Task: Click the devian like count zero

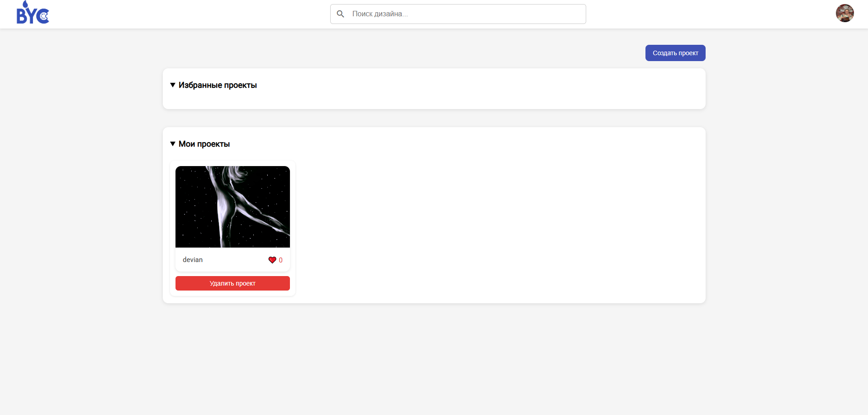Action: point(281,260)
